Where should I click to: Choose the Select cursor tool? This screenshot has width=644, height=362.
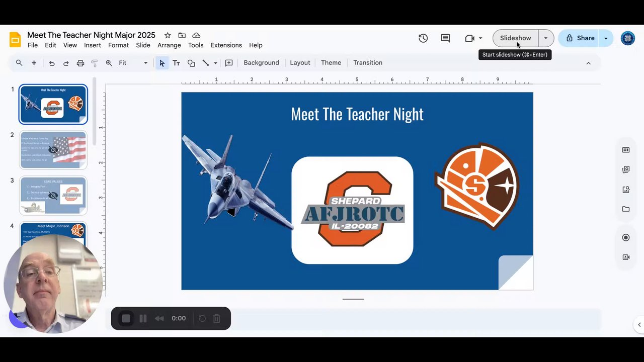[162, 63]
